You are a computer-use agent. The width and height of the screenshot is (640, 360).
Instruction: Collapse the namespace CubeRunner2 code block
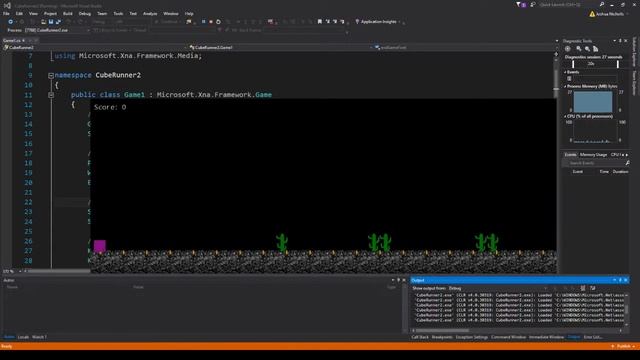pyautogui.click(x=51, y=76)
